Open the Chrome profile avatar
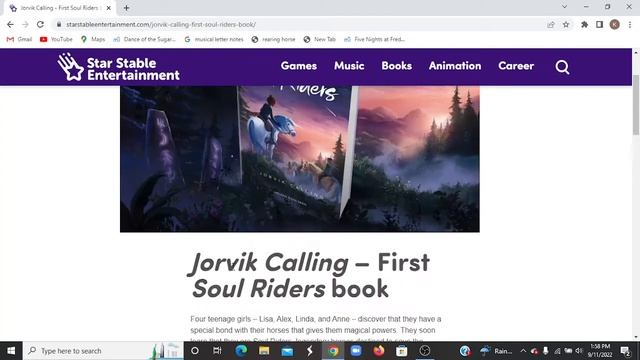The width and height of the screenshot is (640, 360). coord(615,24)
